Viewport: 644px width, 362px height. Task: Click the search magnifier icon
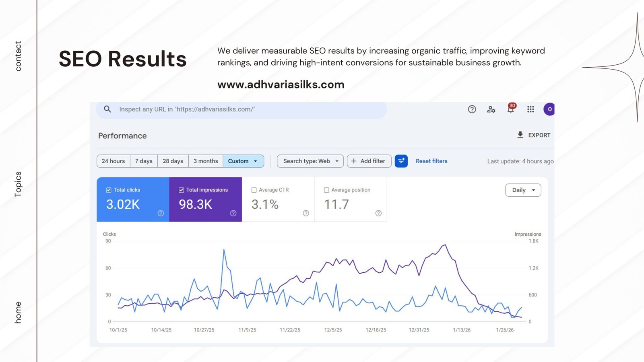pyautogui.click(x=107, y=109)
